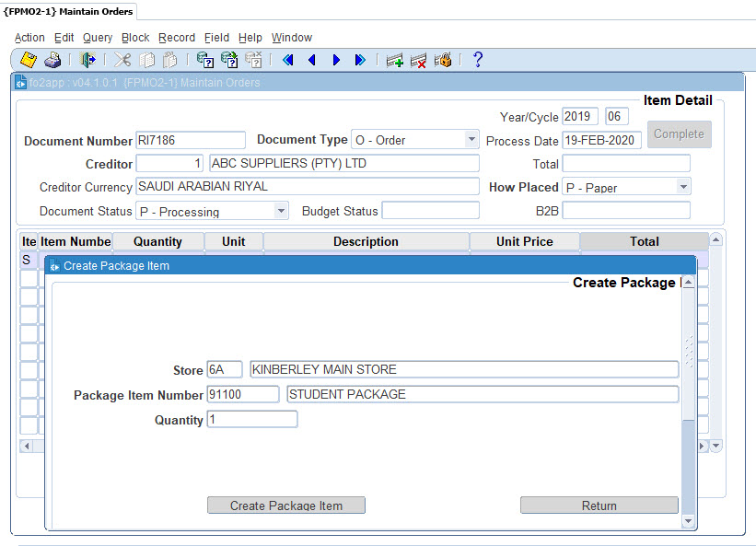Execute a query using the toolbar icon

pos(229,59)
